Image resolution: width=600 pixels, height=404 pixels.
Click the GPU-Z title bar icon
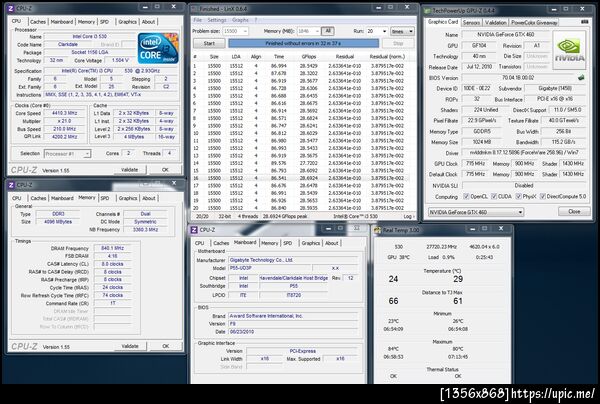click(x=428, y=10)
